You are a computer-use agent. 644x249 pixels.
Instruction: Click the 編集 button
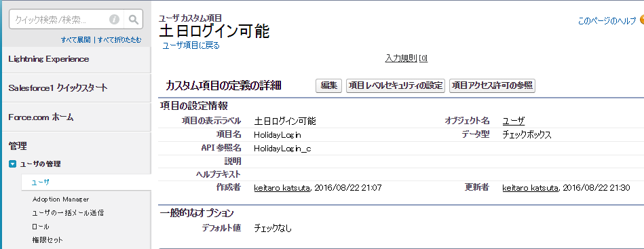pyautogui.click(x=328, y=85)
